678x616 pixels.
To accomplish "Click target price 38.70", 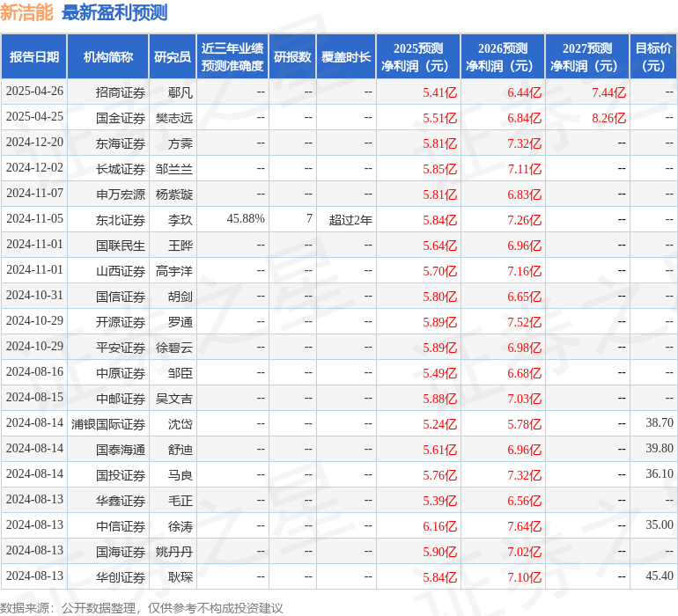I will (x=660, y=422).
